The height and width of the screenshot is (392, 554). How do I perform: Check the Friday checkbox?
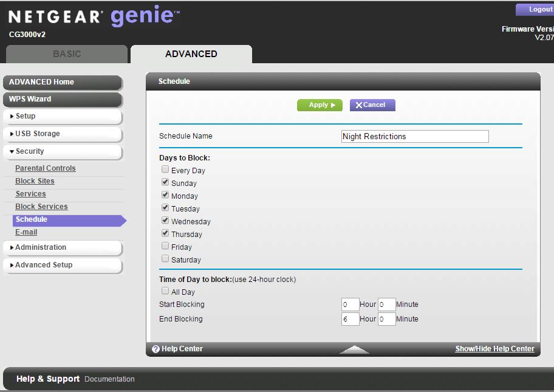click(x=165, y=246)
